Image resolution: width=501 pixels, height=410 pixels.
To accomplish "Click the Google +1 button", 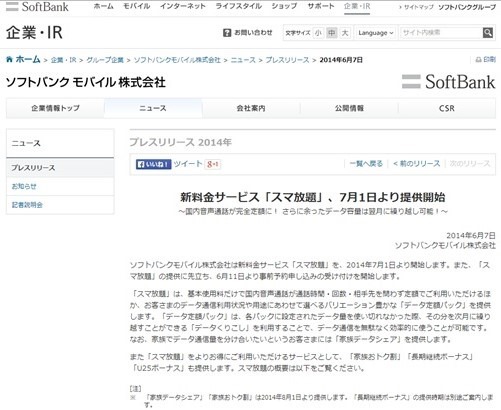I will pos(212,164).
